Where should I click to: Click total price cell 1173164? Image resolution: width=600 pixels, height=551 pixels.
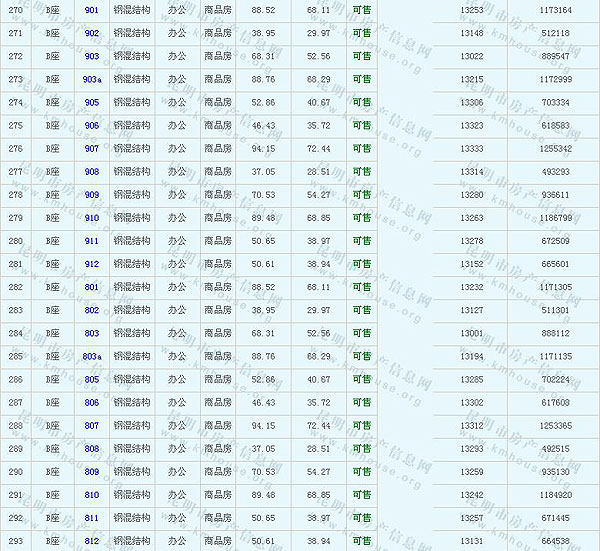tap(553, 10)
